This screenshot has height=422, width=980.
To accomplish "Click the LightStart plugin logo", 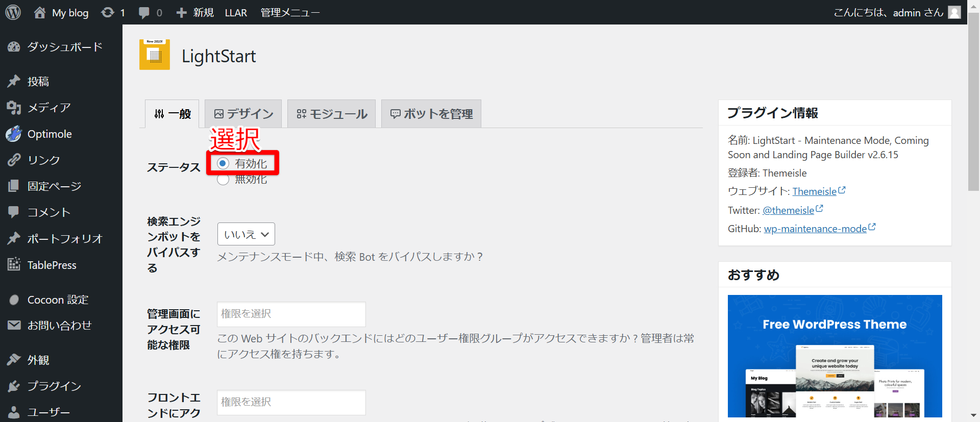I will (x=155, y=55).
